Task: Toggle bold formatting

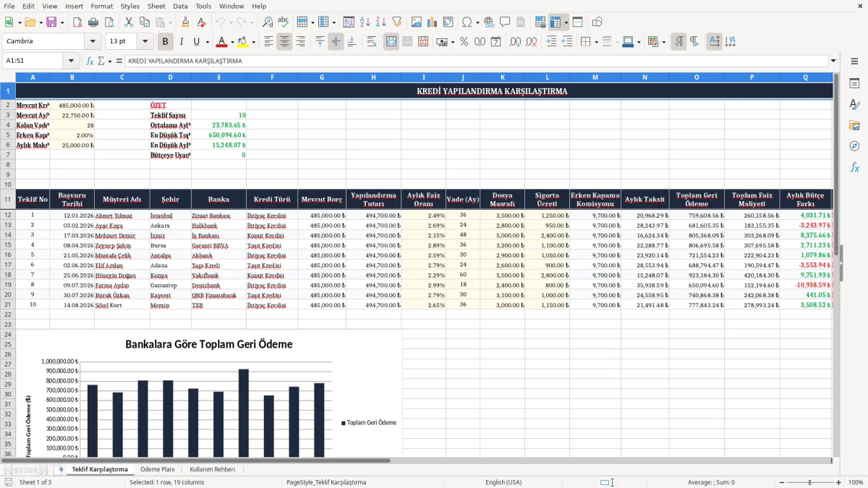Action: [x=166, y=42]
